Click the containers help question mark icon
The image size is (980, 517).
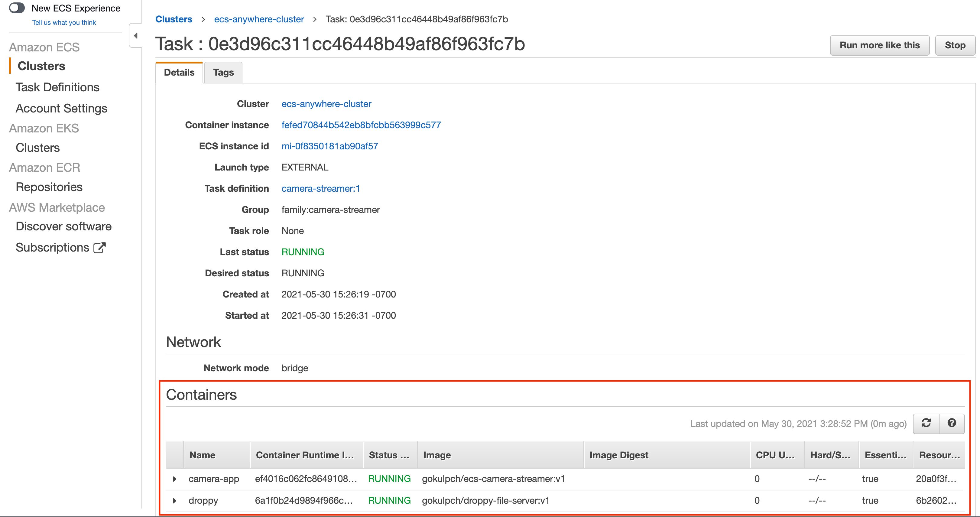[952, 423]
